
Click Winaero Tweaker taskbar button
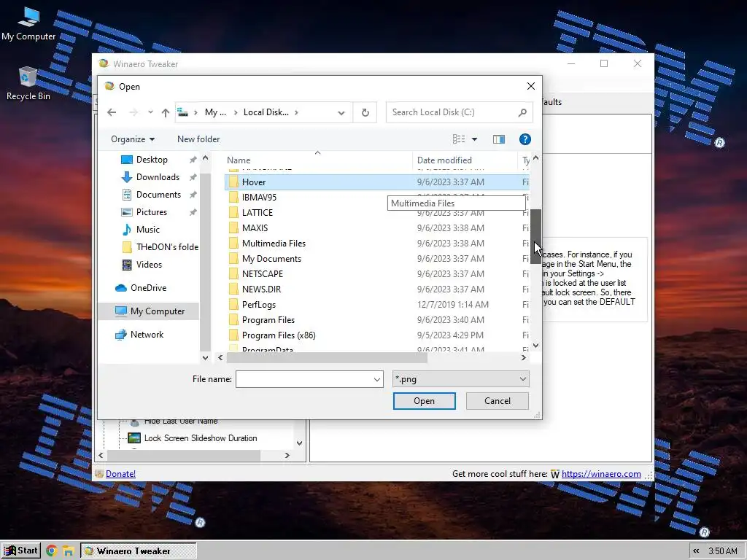[138, 551]
